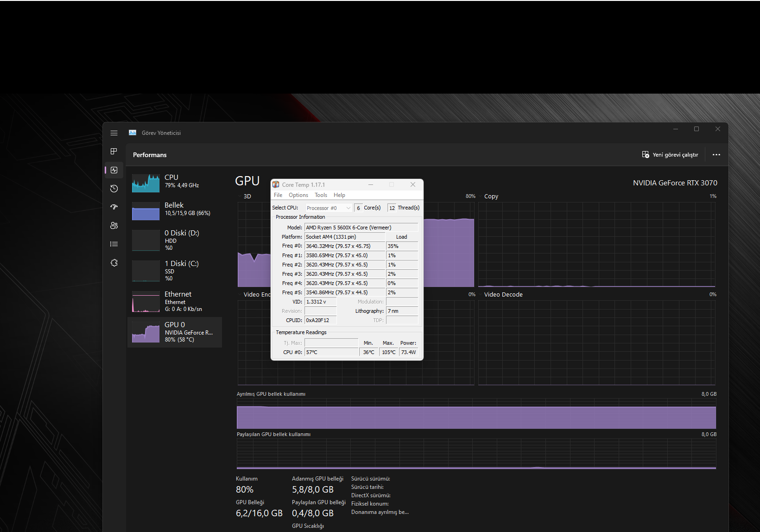The width and height of the screenshot is (760, 532).
Task: Click the Video Decode usage graph
Action: [597, 342]
